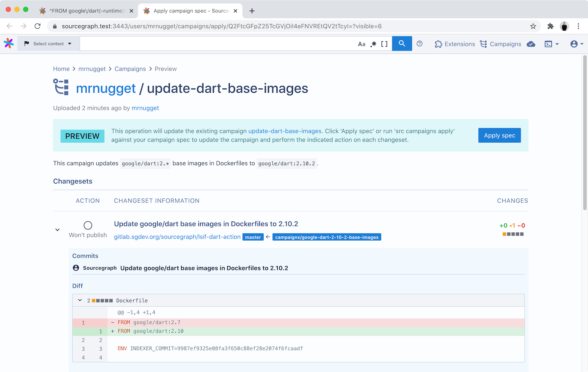Click the ACTION column header
This screenshot has width=588, height=372.
point(88,201)
